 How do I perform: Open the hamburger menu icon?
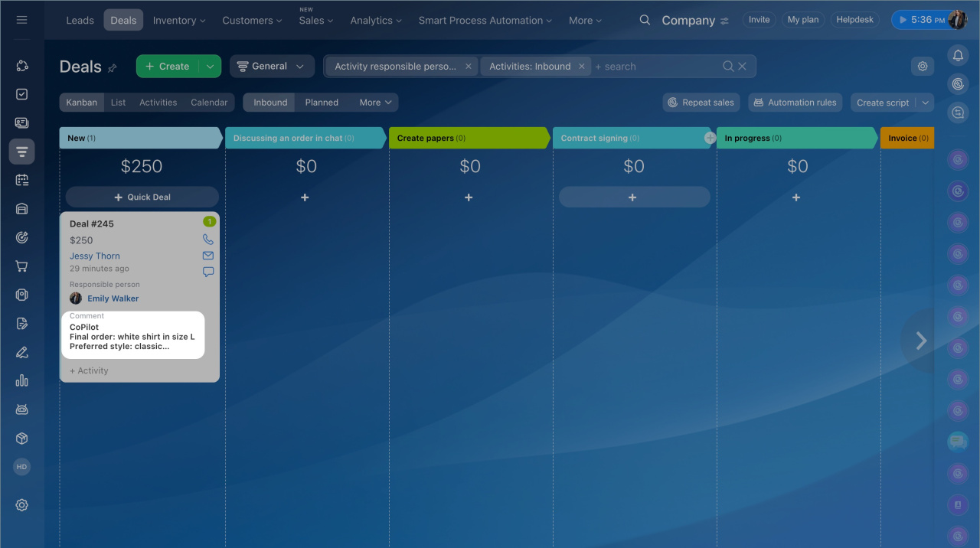click(x=21, y=20)
